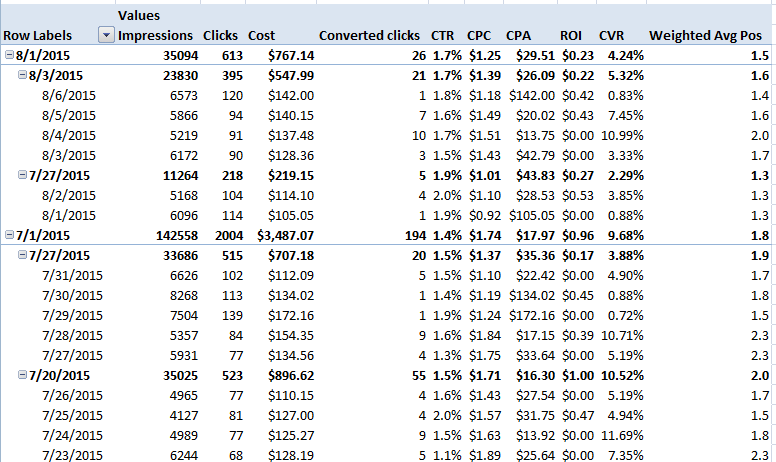
Task: Select the 7/29/2015 row label
Action: (x=72, y=316)
